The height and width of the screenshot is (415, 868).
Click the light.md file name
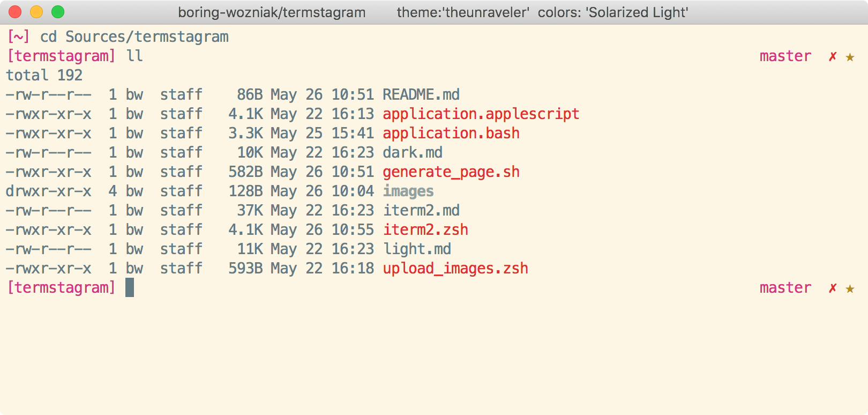click(x=416, y=249)
